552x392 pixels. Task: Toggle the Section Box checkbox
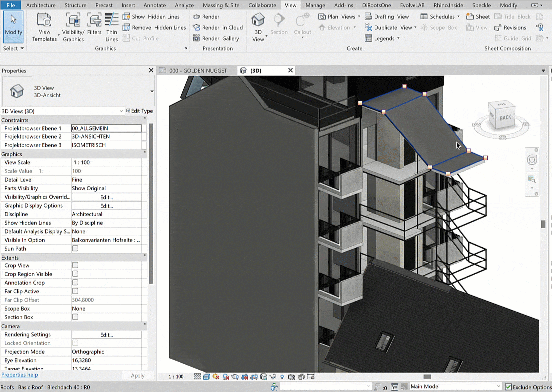[75, 317]
